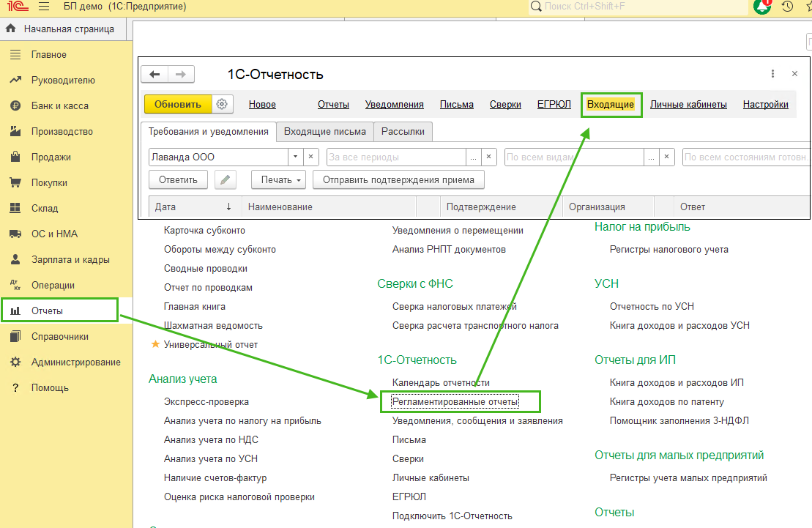
Task: Open the По всем видам ellipsis button
Action: (x=651, y=157)
